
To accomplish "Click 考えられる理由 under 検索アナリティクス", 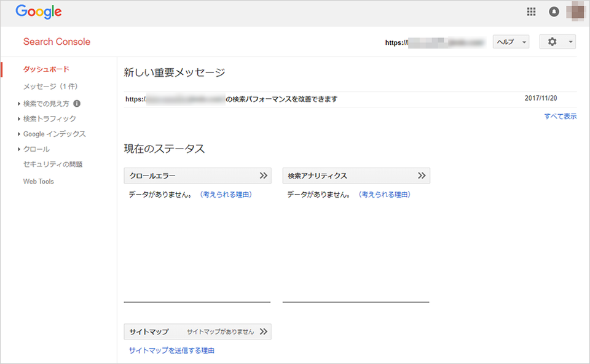I will point(384,195).
